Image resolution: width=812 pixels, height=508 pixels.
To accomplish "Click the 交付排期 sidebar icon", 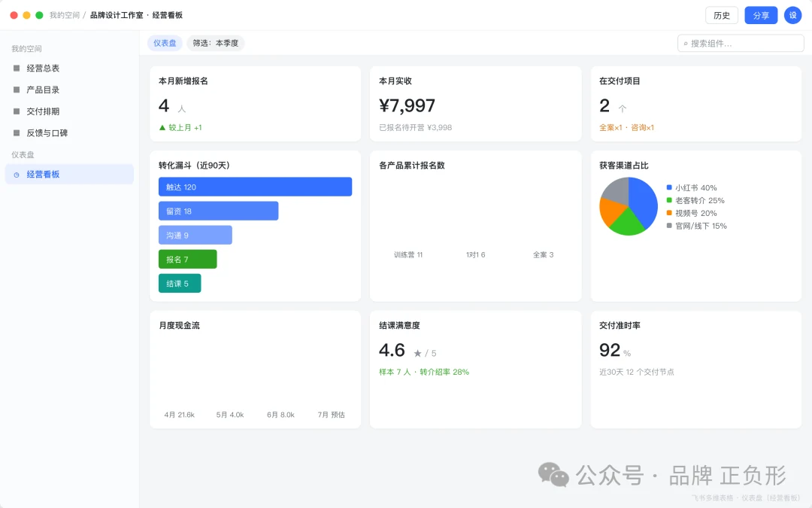I will [17, 111].
